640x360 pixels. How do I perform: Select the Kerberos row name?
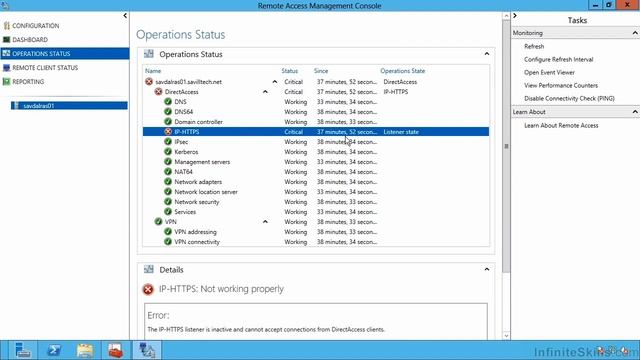tap(186, 152)
